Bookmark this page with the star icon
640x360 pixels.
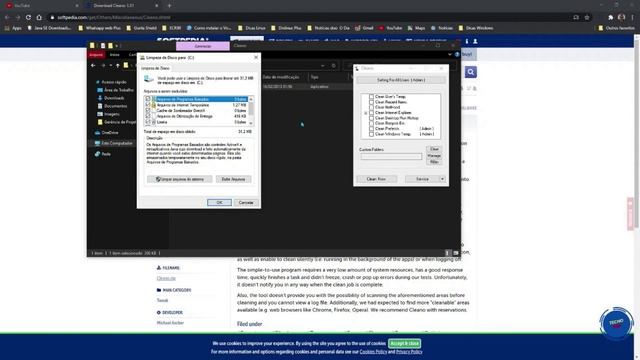click(587, 18)
